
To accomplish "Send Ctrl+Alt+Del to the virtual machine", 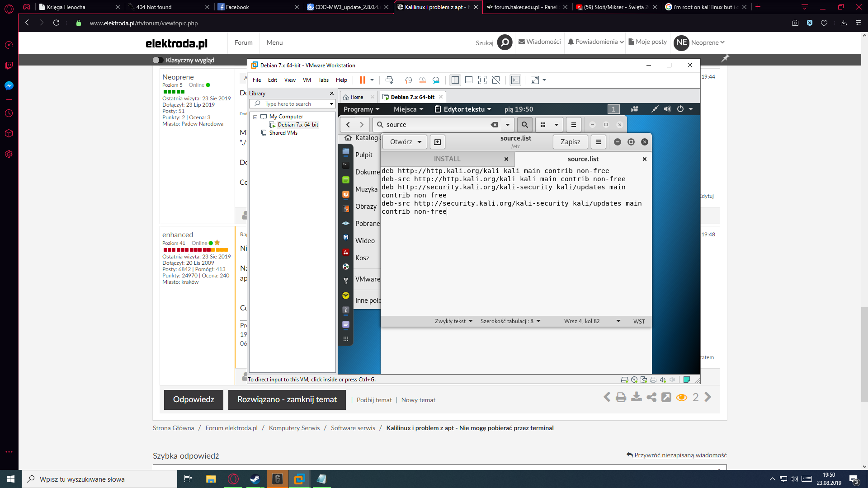I will click(x=389, y=80).
